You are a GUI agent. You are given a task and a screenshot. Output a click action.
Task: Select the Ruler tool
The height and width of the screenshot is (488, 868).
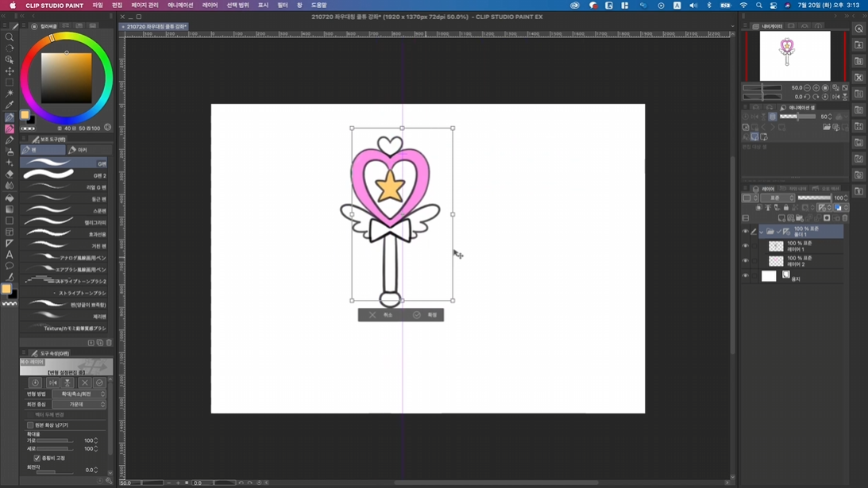(10, 244)
